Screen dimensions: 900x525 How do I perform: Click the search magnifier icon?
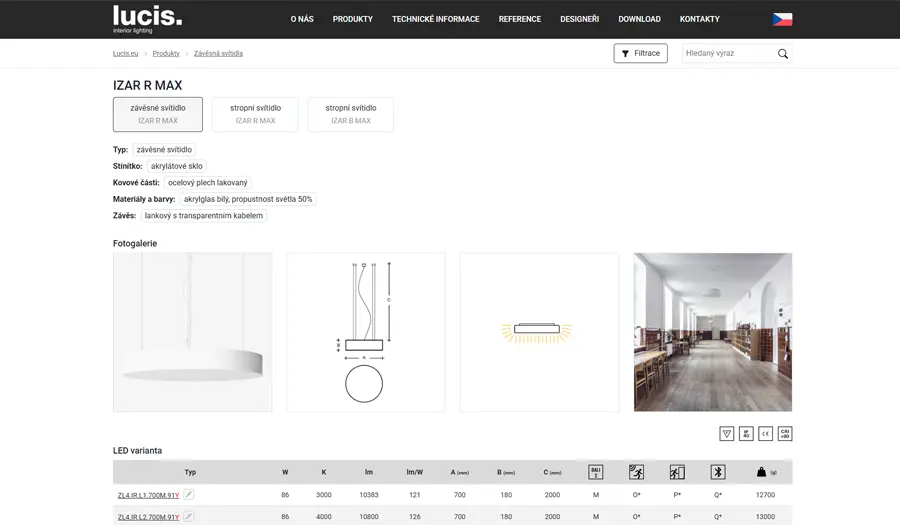(783, 54)
